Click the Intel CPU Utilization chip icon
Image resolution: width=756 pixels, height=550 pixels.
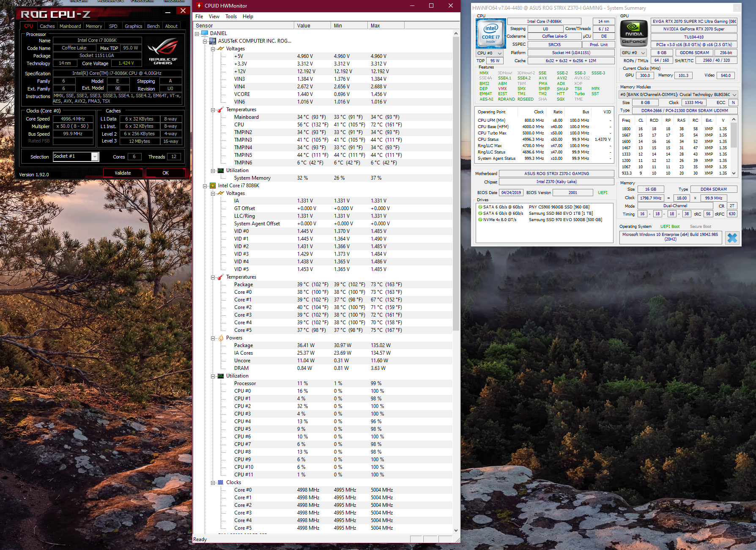point(221,376)
